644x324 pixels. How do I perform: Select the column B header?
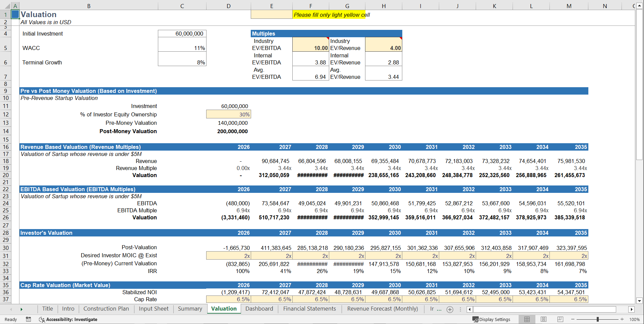pos(89,6)
